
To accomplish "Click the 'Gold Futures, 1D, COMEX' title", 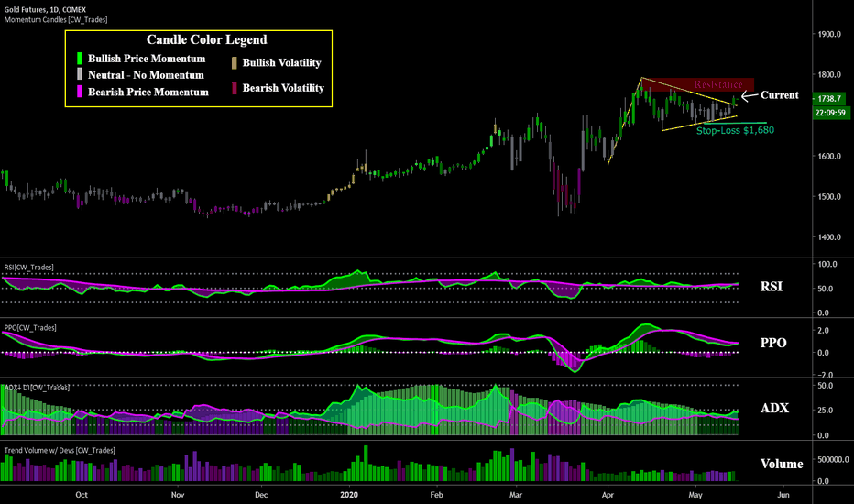I will pos(45,10).
